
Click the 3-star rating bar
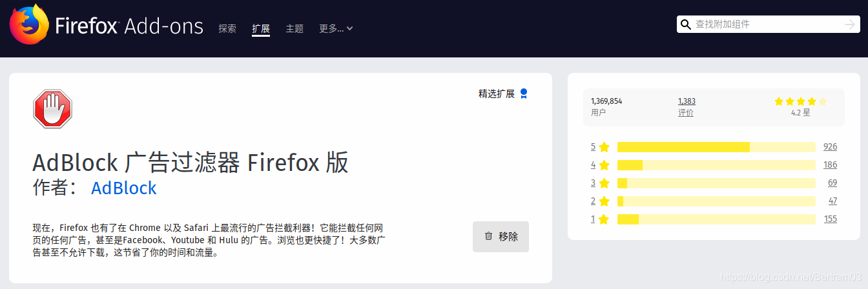717,183
